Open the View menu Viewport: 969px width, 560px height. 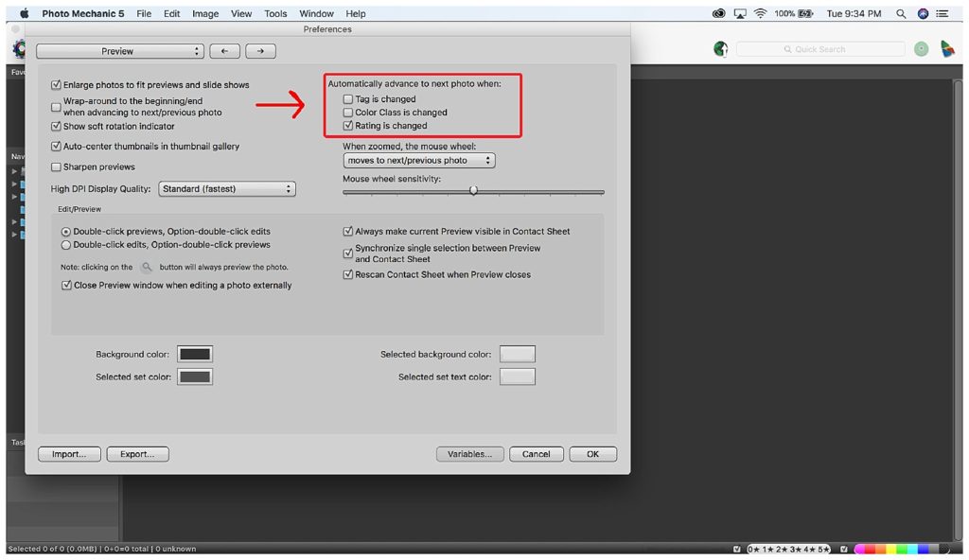coord(241,13)
